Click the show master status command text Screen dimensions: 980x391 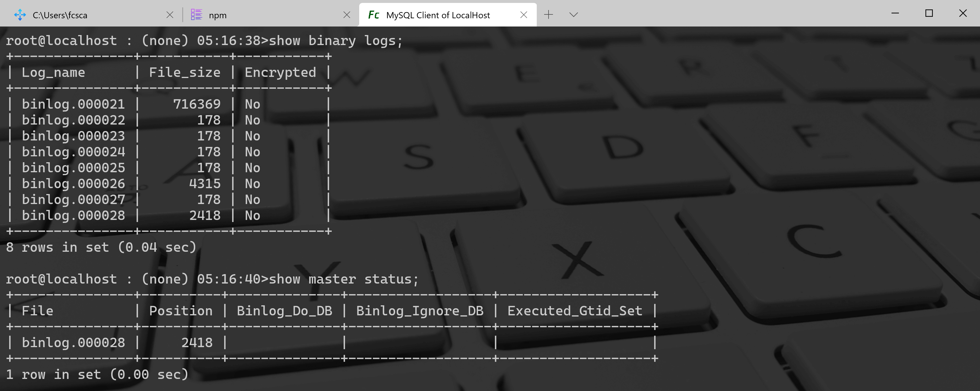point(343,279)
